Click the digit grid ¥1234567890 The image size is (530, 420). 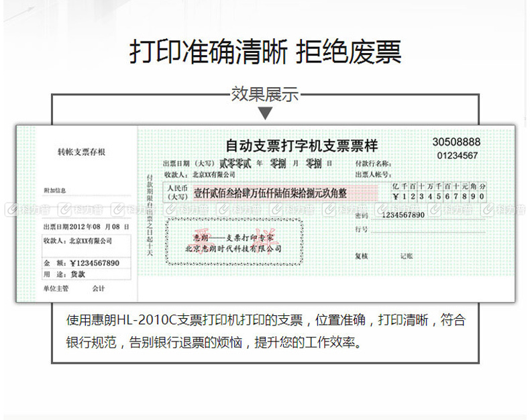[439, 197]
